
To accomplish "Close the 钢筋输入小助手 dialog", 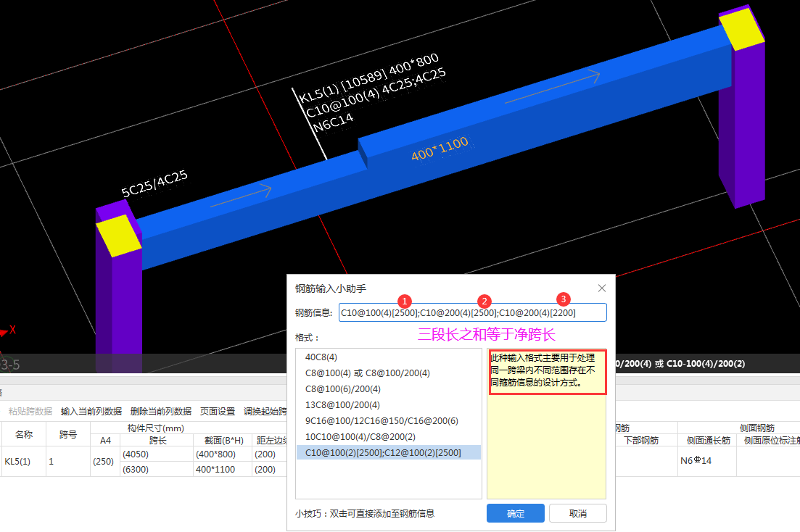I will coord(601,288).
